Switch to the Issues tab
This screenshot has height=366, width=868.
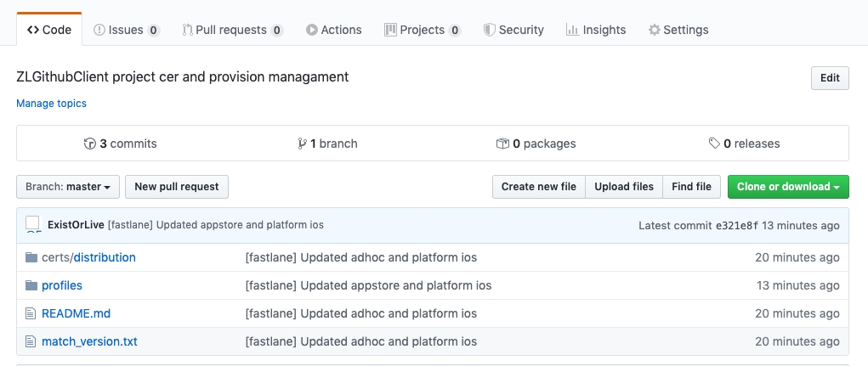coord(126,30)
